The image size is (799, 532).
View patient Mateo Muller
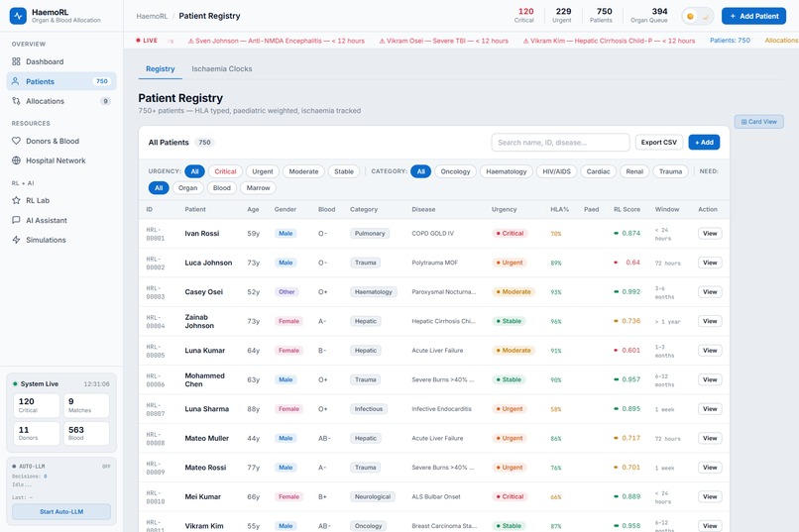710,438
